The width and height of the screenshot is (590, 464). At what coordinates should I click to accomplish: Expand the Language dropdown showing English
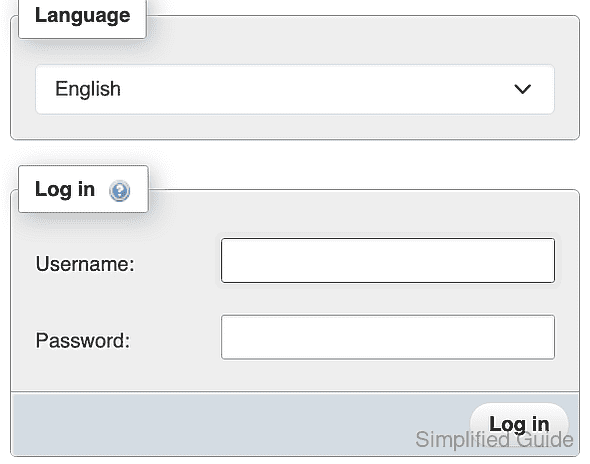(x=295, y=89)
